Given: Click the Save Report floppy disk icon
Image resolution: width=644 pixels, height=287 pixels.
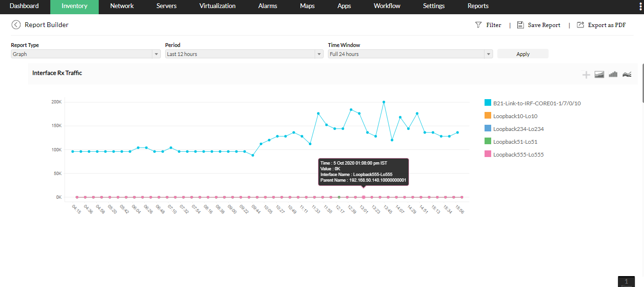Looking at the screenshot, I should 520,25.
